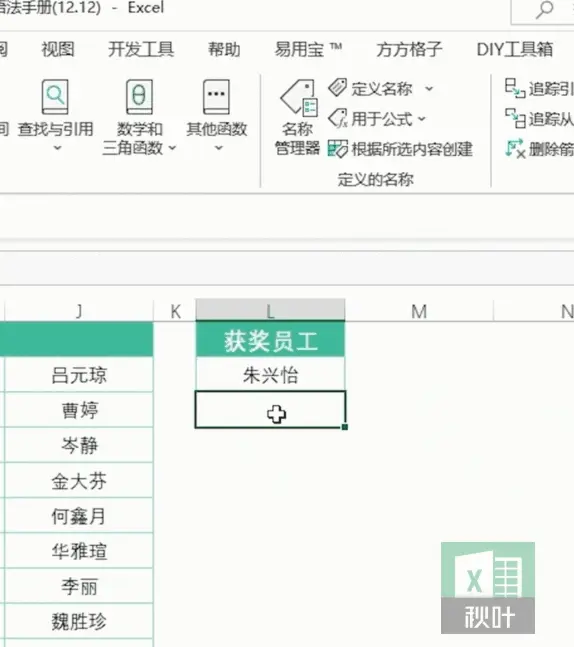This screenshot has width=574, height=647.
Task: Select column M header
Action: click(419, 311)
